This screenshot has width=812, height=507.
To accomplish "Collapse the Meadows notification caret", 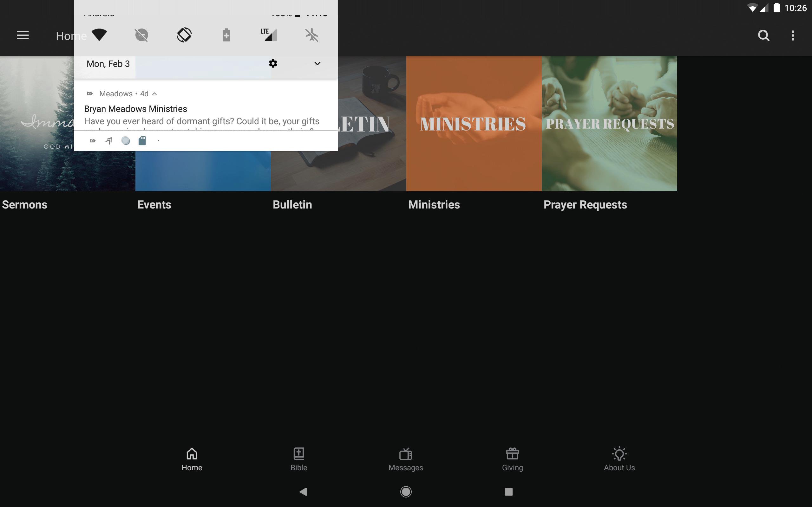I will [154, 94].
